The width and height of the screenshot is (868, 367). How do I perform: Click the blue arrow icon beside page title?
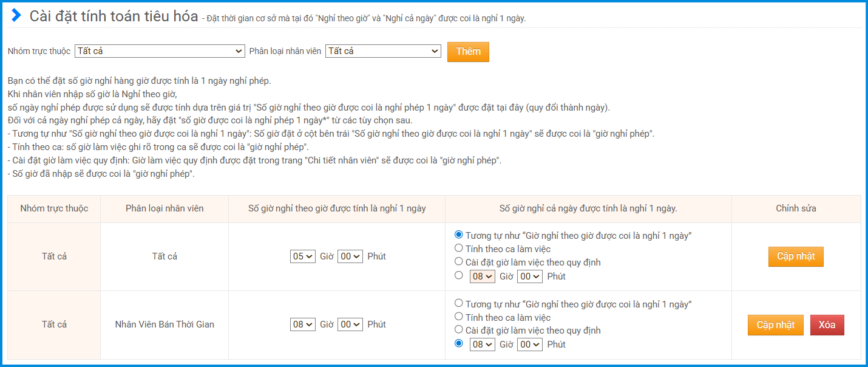tap(16, 16)
